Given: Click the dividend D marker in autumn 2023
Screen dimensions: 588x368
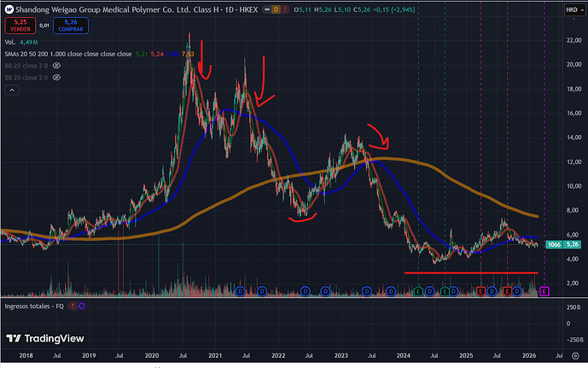Looking at the screenshot, I should tap(391, 291).
